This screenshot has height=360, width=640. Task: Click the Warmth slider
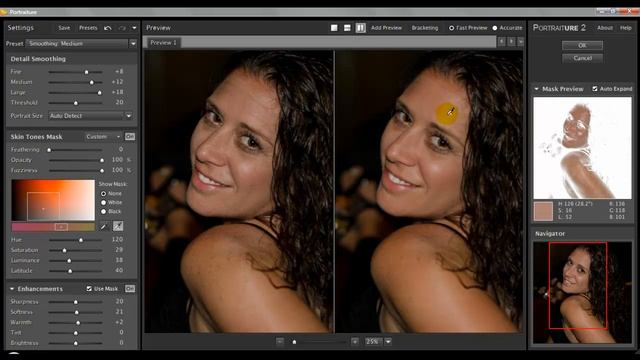76,322
